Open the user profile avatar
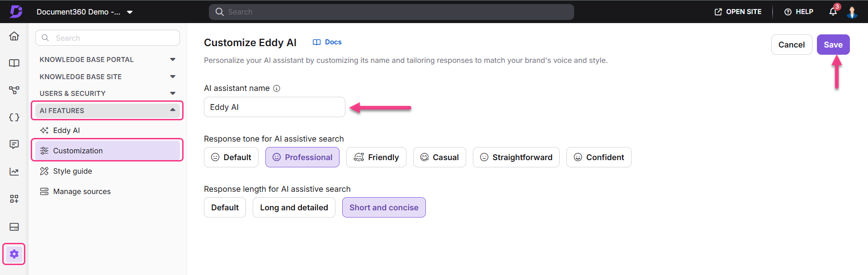The width and height of the screenshot is (868, 275). pyautogui.click(x=852, y=12)
